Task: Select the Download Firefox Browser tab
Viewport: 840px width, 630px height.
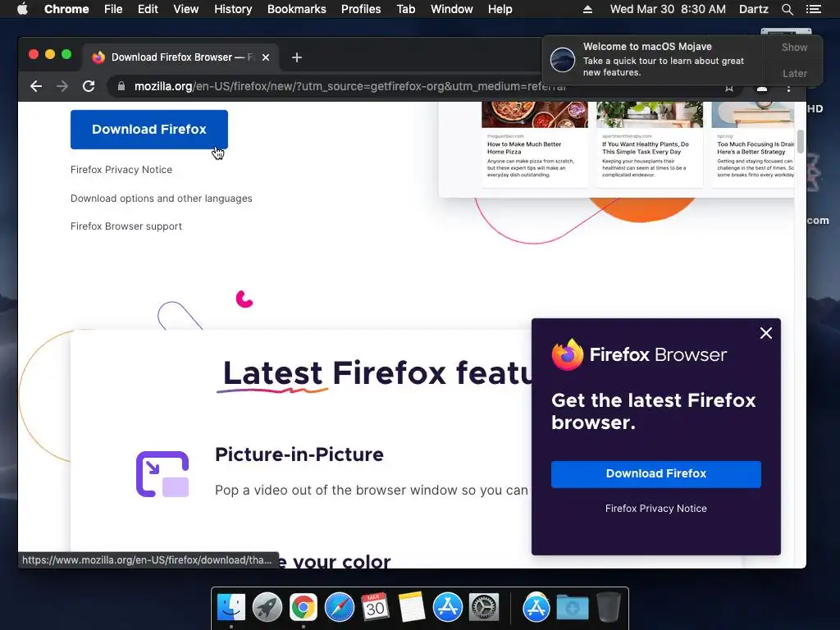Action: pyautogui.click(x=180, y=57)
